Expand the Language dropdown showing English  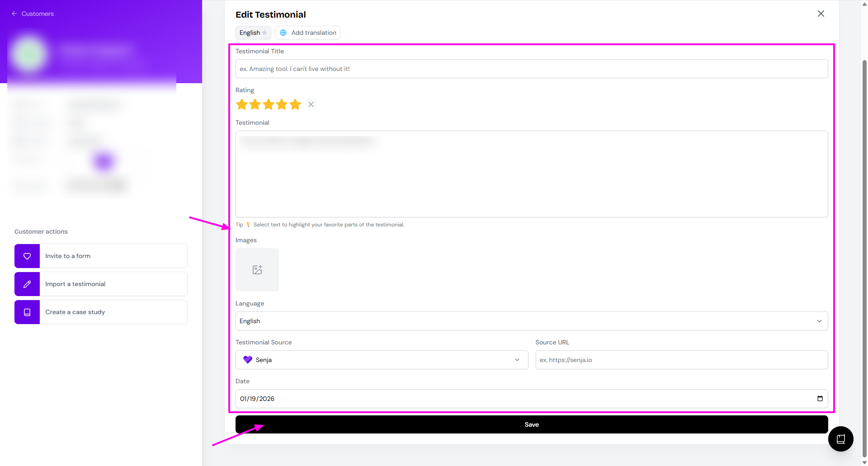(x=531, y=321)
